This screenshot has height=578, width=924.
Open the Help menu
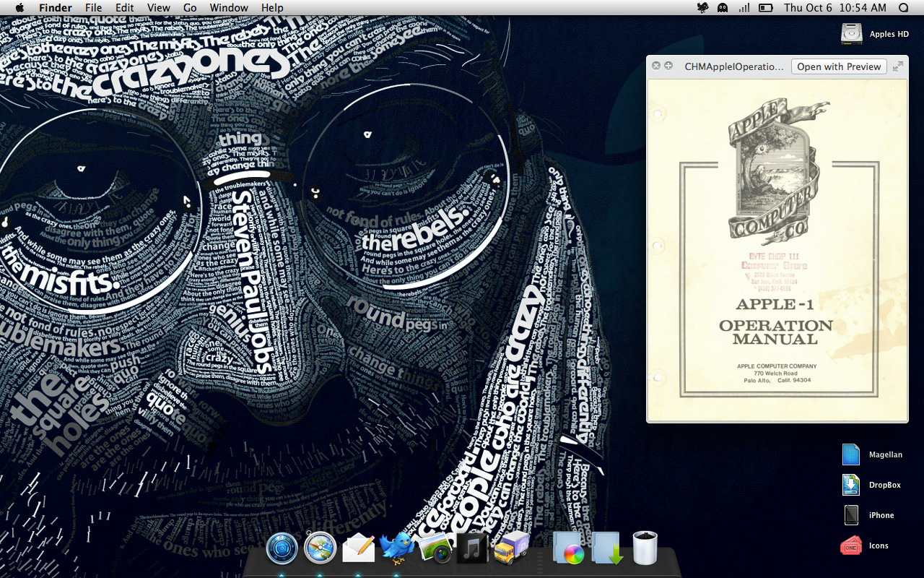pos(272,8)
